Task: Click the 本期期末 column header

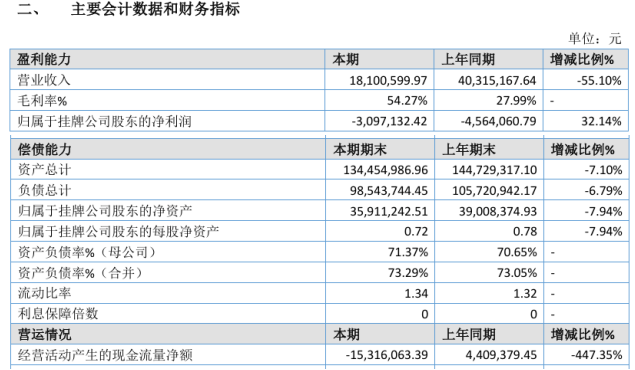Action: [360, 150]
